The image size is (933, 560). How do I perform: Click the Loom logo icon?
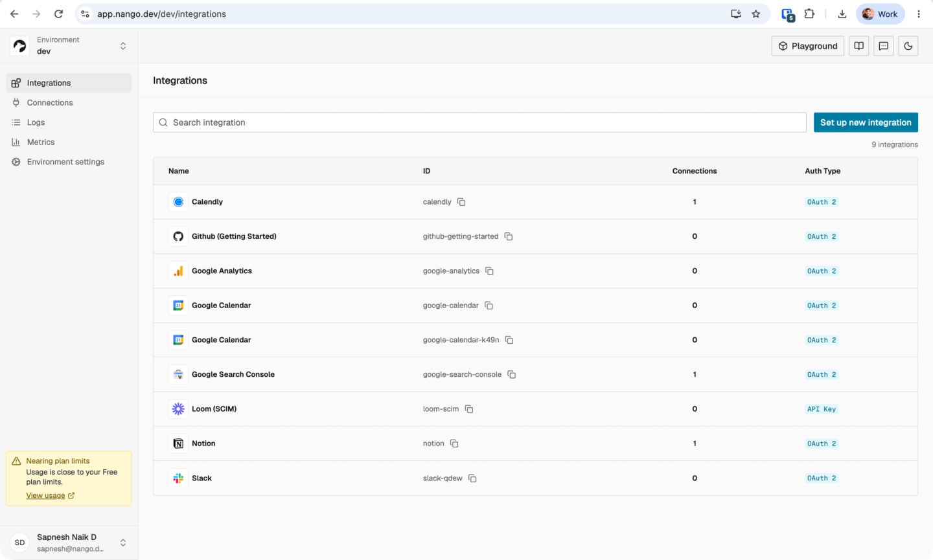[x=178, y=409]
